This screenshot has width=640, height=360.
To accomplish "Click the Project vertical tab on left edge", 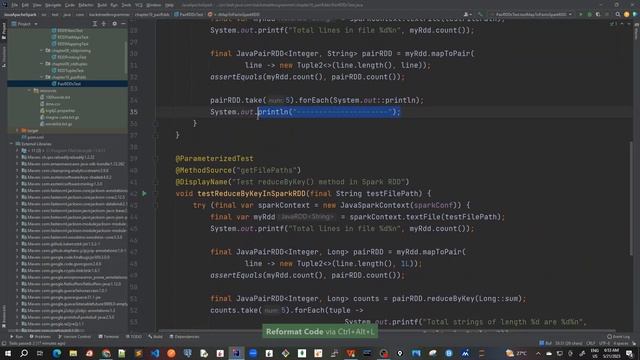I will click(4, 32).
